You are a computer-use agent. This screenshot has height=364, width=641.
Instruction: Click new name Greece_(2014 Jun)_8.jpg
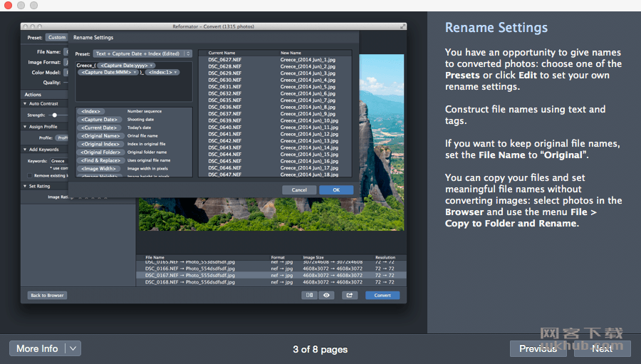pos(308,107)
